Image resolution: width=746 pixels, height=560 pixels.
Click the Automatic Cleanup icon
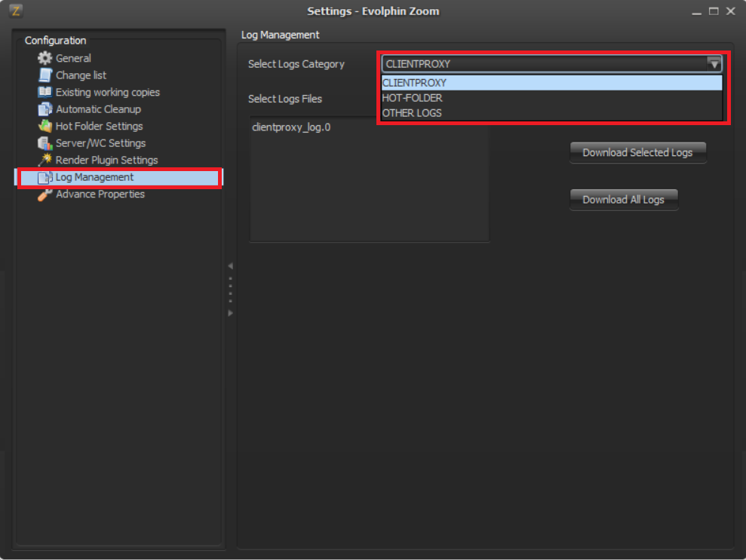pos(45,109)
